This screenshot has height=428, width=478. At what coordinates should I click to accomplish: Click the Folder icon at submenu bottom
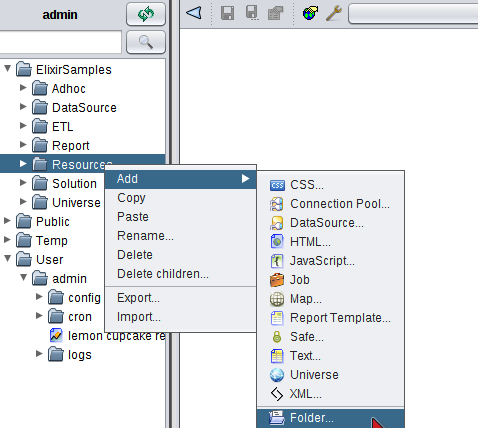point(277,418)
